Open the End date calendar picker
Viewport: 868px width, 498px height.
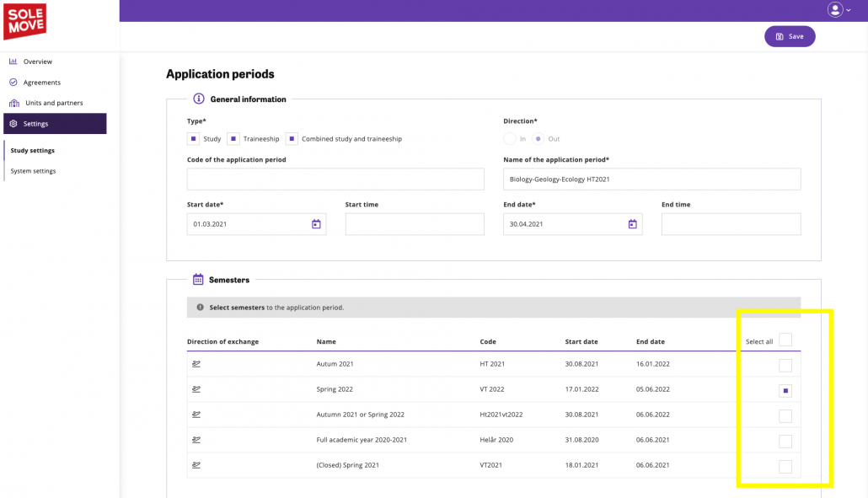[632, 224]
